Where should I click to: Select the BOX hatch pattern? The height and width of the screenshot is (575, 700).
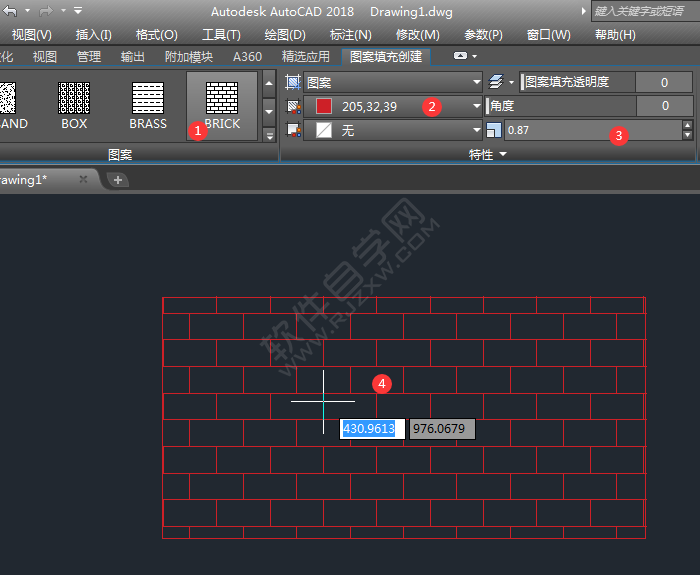74,106
